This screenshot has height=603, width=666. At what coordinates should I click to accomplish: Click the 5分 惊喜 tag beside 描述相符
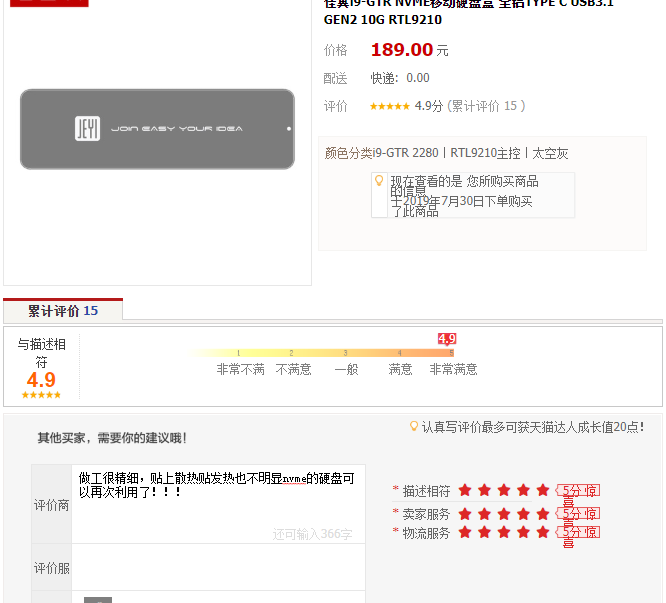pos(578,491)
